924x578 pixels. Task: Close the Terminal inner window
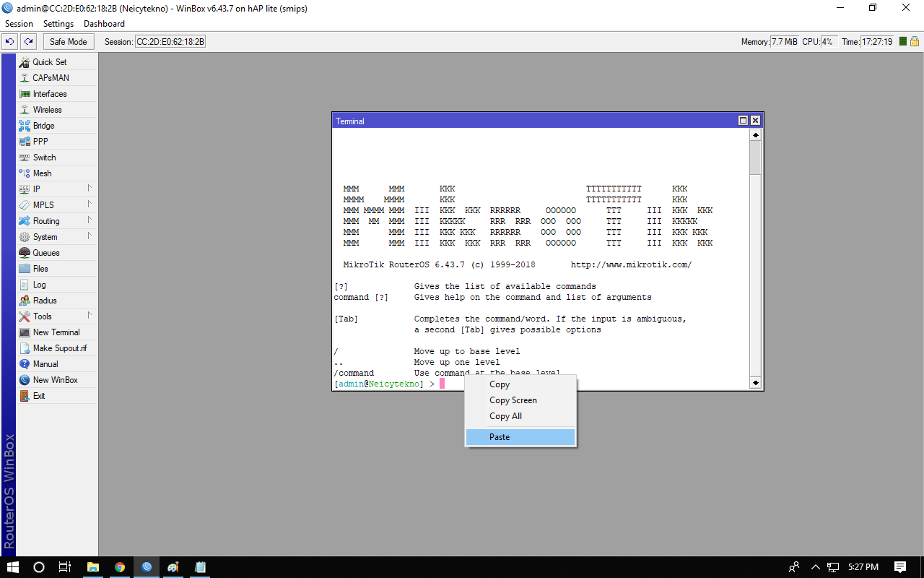[755, 121]
